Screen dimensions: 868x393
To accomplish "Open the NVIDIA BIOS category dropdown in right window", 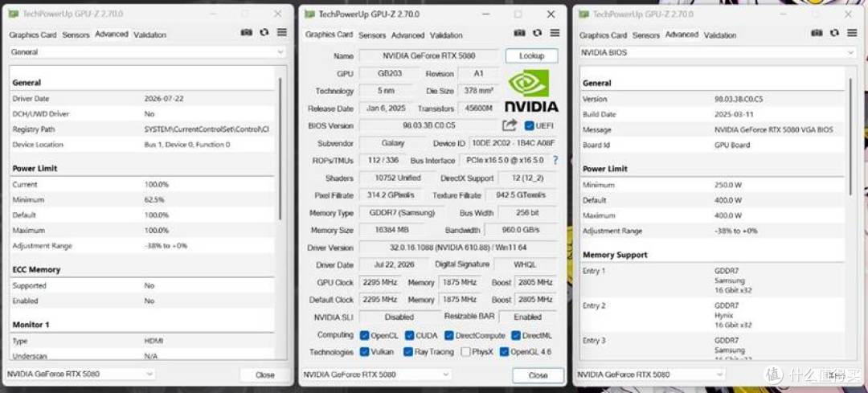I will pyautogui.click(x=718, y=52).
